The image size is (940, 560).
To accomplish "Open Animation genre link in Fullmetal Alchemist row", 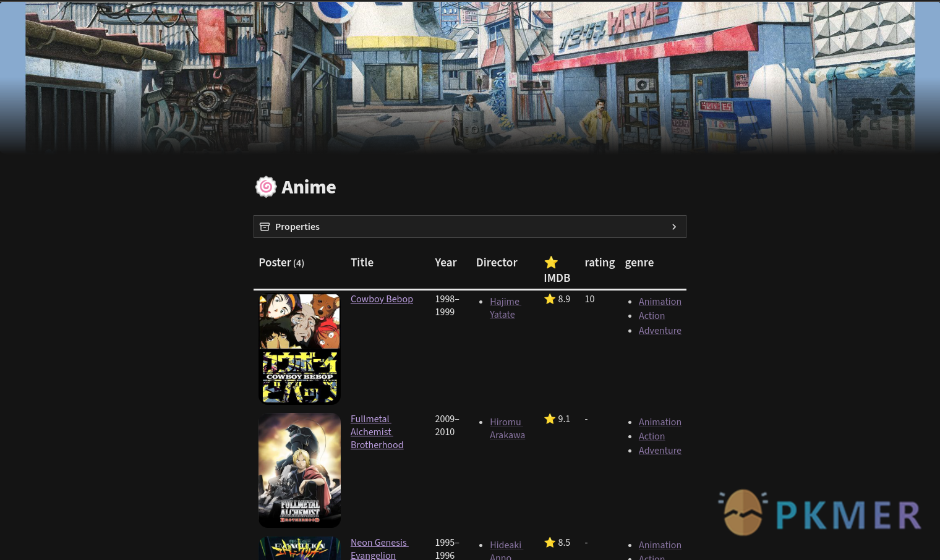I will [660, 422].
